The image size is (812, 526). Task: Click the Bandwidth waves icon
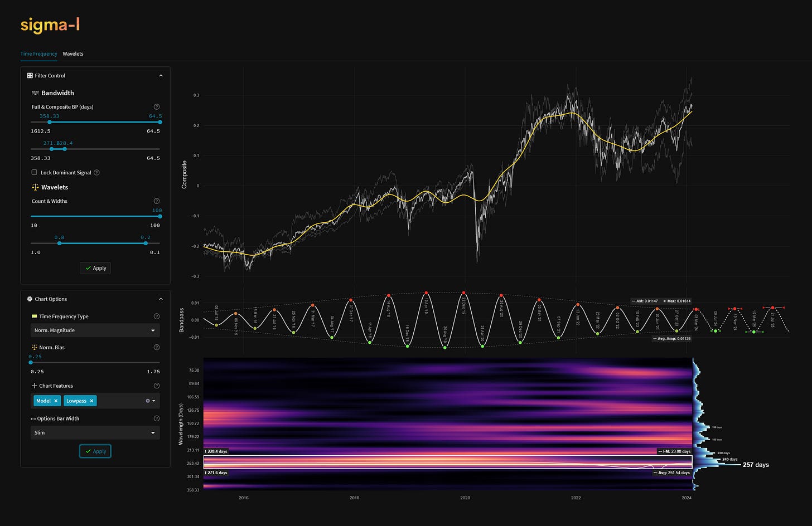tap(35, 93)
